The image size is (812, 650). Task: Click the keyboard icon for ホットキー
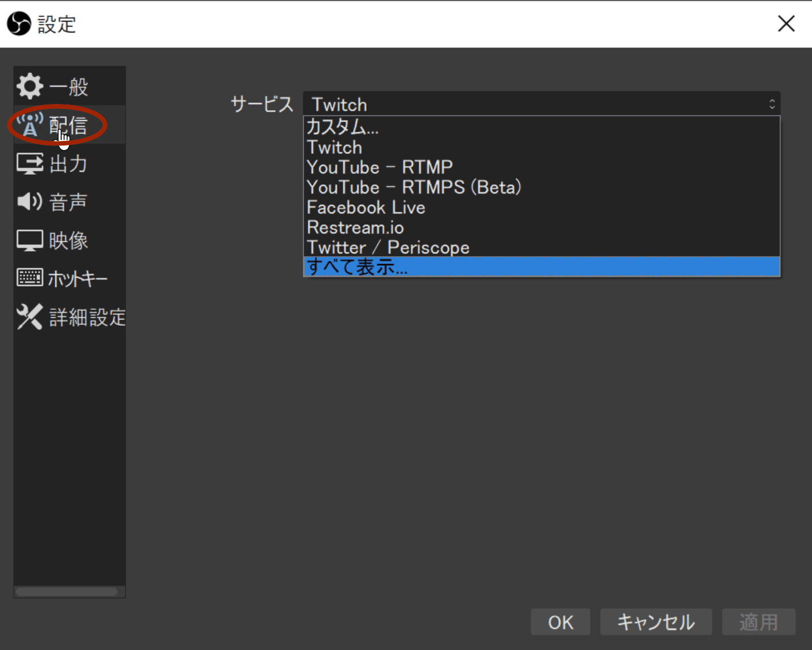pyautogui.click(x=30, y=278)
